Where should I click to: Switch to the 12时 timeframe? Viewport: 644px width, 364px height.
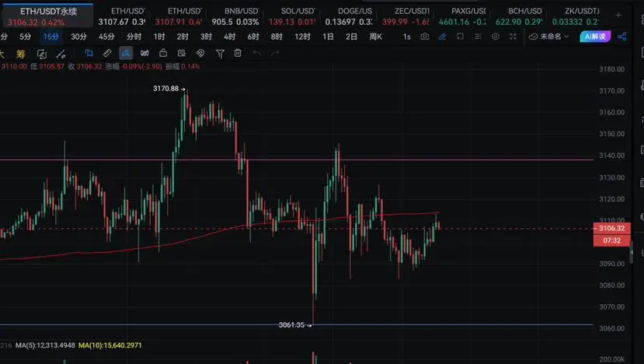[x=303, y=37]
